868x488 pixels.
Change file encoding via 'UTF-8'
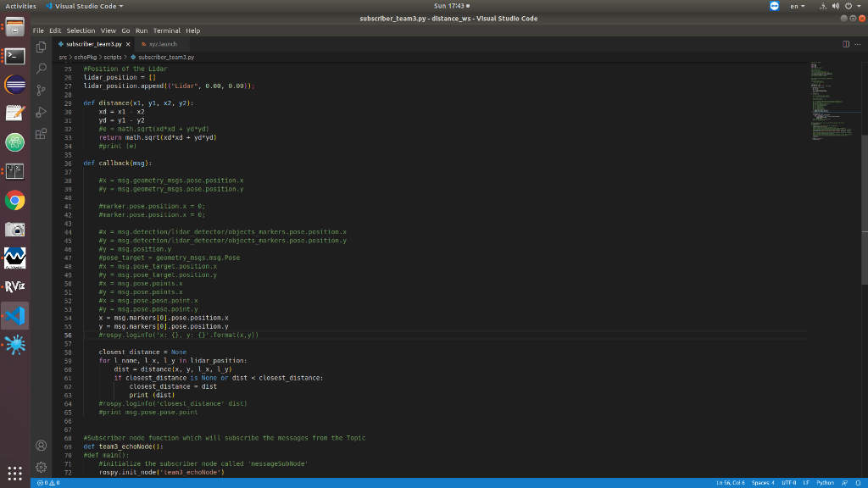[x=789, y=483]
